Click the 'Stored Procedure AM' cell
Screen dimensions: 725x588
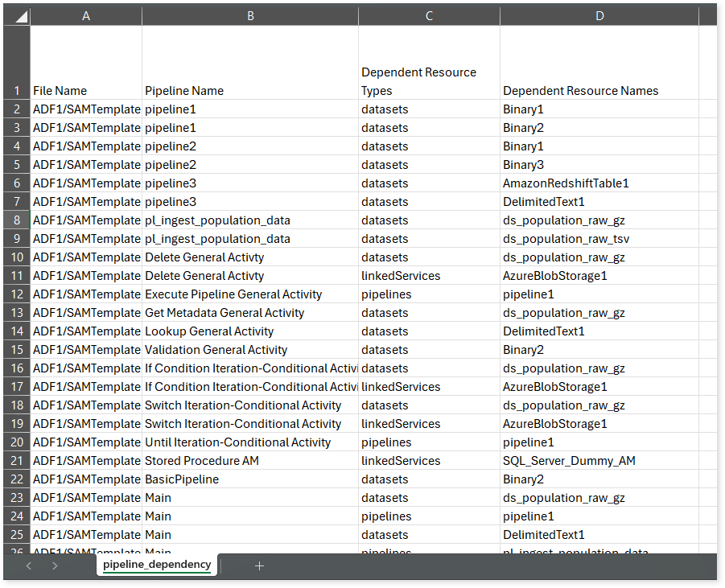(x=250, y=461)
